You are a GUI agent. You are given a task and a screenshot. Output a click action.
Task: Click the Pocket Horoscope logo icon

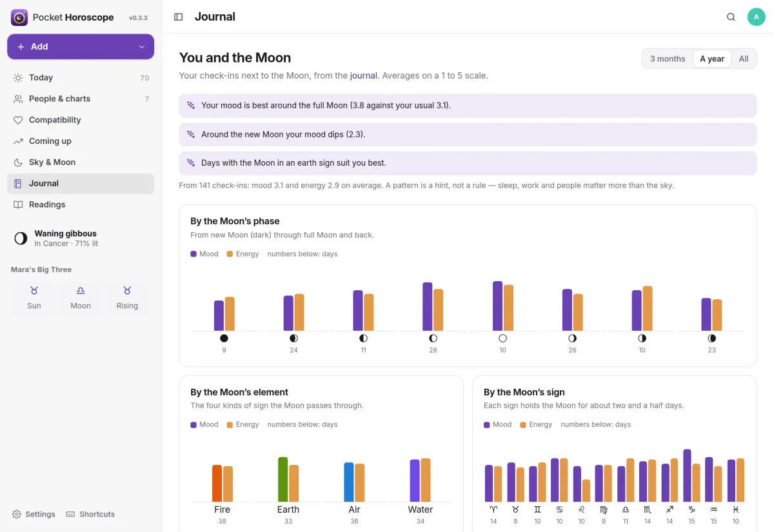pyautogui.click(x=19, y=17)
